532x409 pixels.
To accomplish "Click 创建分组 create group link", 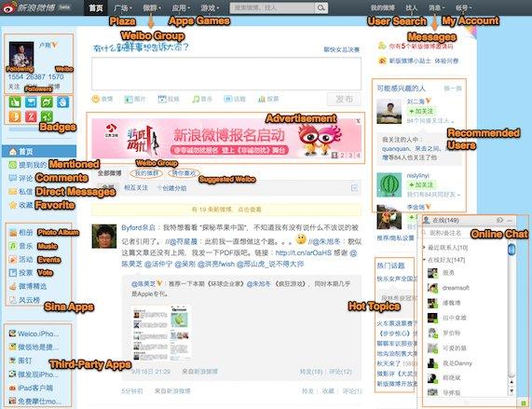I will pos(172,188).
